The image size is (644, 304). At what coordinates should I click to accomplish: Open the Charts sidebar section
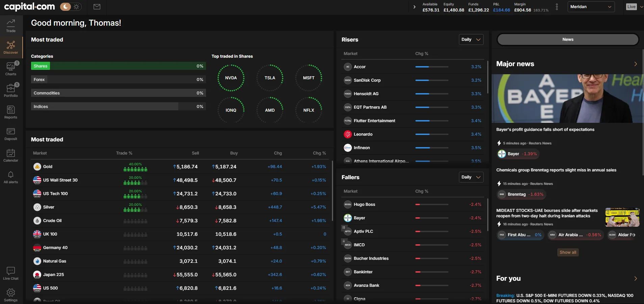click(11, 69)
